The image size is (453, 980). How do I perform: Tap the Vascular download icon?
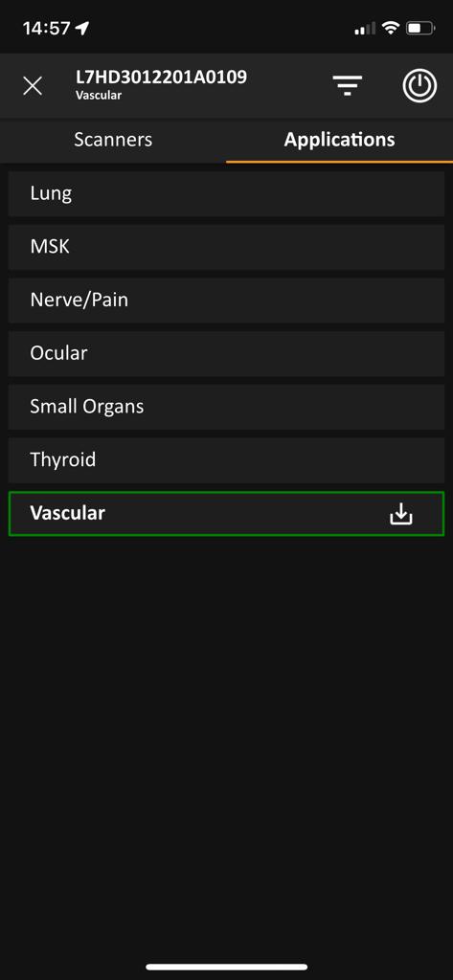[x=401, y=514]
